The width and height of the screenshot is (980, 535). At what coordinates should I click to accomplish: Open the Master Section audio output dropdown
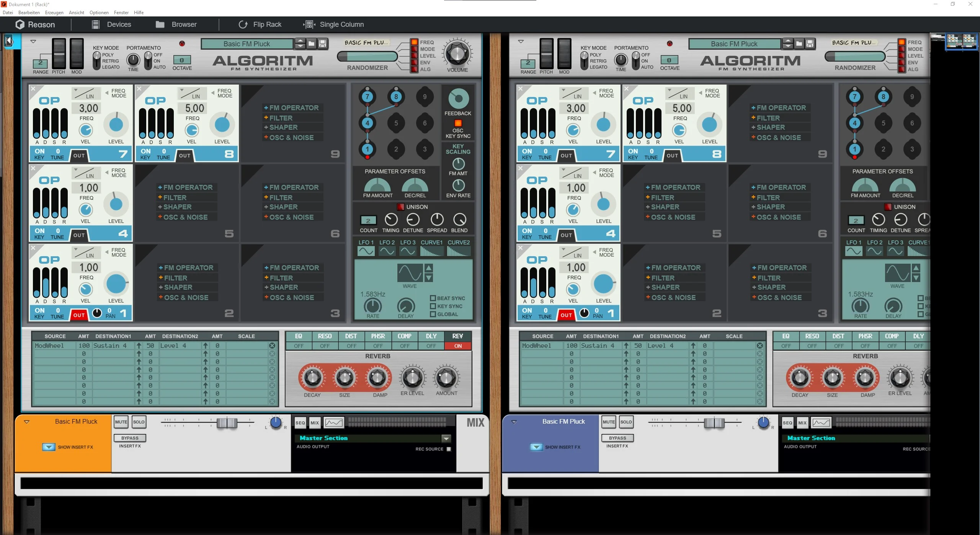click(x=446, y=438)
